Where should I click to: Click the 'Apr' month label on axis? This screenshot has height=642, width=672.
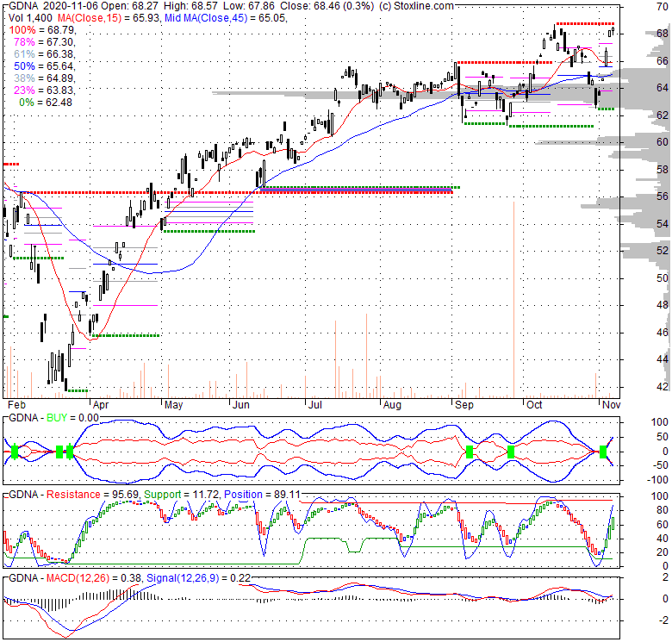(101, 405)
